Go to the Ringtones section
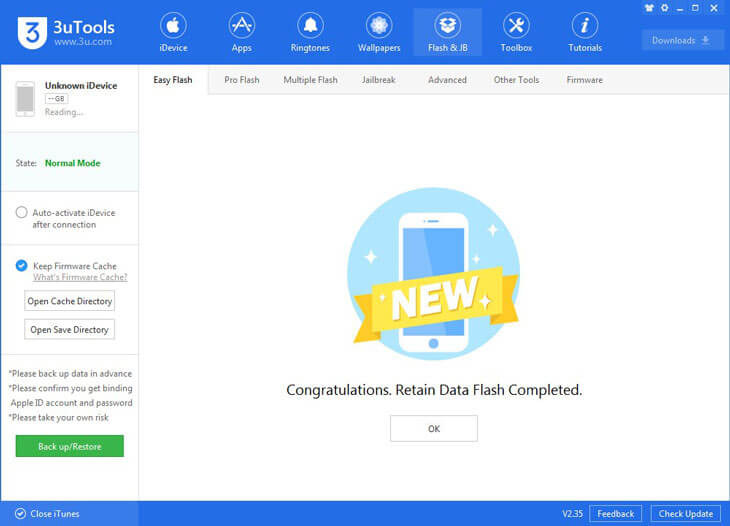The width and height of the screenshot is (730, 526). pos(310,32)
